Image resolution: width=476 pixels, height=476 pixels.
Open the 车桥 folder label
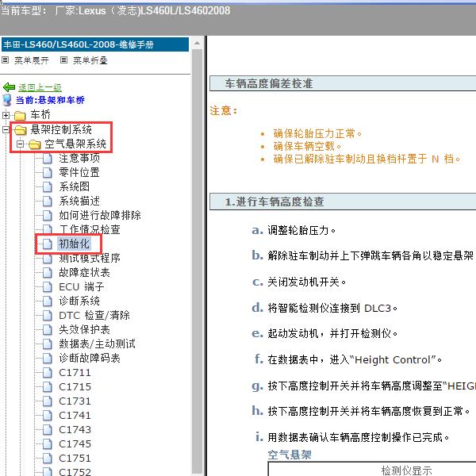coord(40,115)
